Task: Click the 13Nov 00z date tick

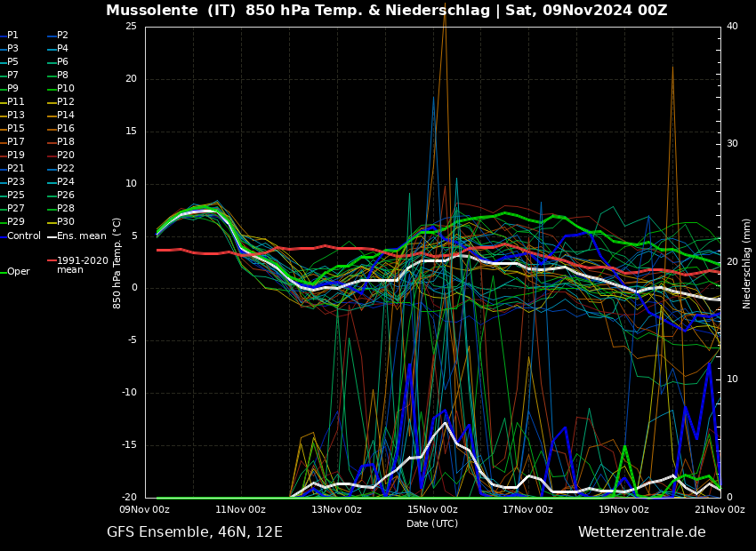Action: click(336, 509)
